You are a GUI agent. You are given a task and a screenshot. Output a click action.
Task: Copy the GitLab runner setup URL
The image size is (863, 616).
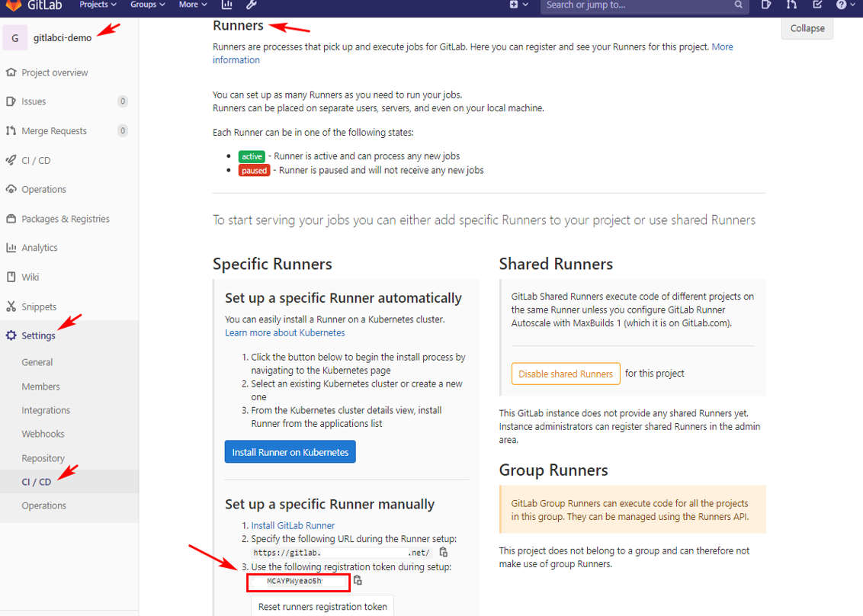point(443,552)
